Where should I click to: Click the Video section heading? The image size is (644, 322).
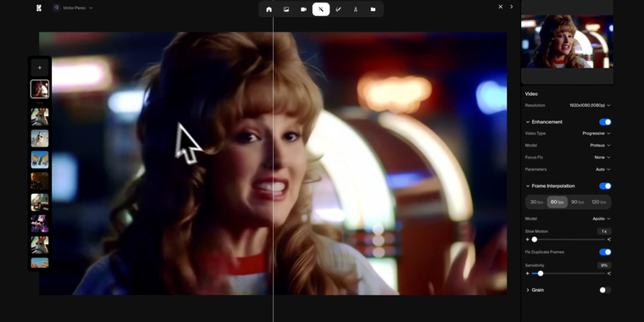tap(531, 94)
